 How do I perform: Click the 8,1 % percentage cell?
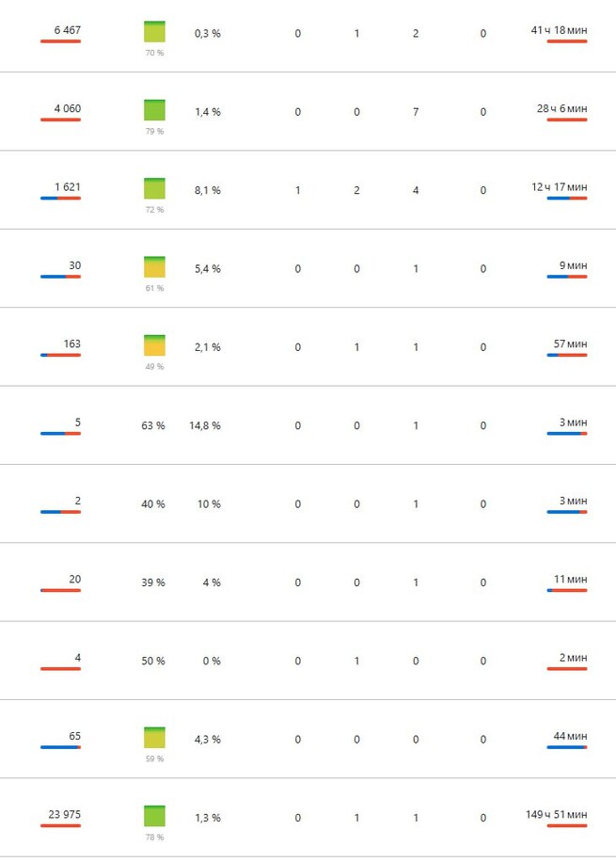[x=207, y=190]
